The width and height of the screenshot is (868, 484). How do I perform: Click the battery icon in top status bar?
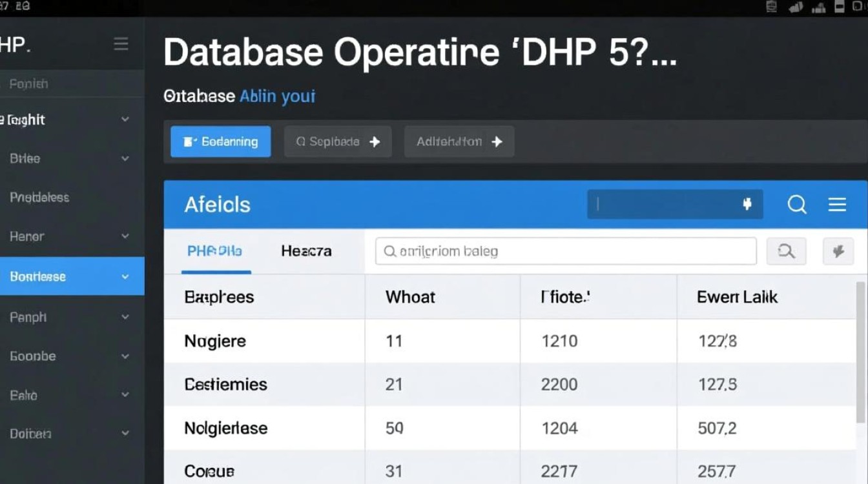[x=839, y=7]
